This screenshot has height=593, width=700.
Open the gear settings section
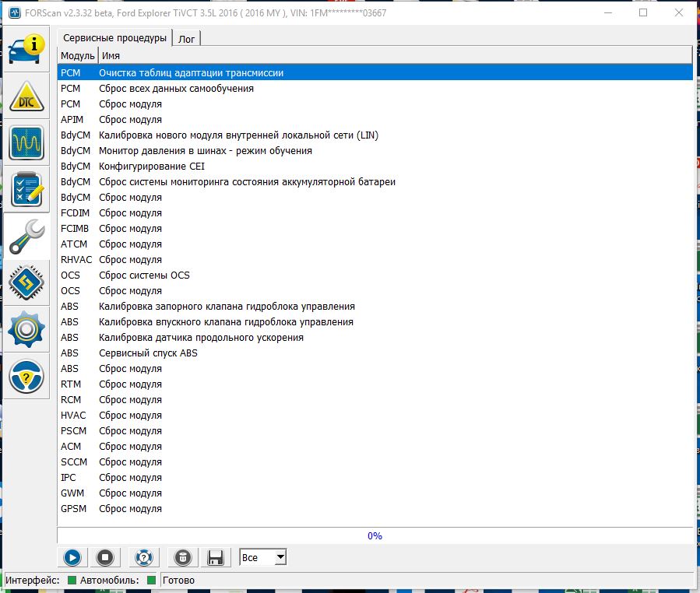pos(26,329)
